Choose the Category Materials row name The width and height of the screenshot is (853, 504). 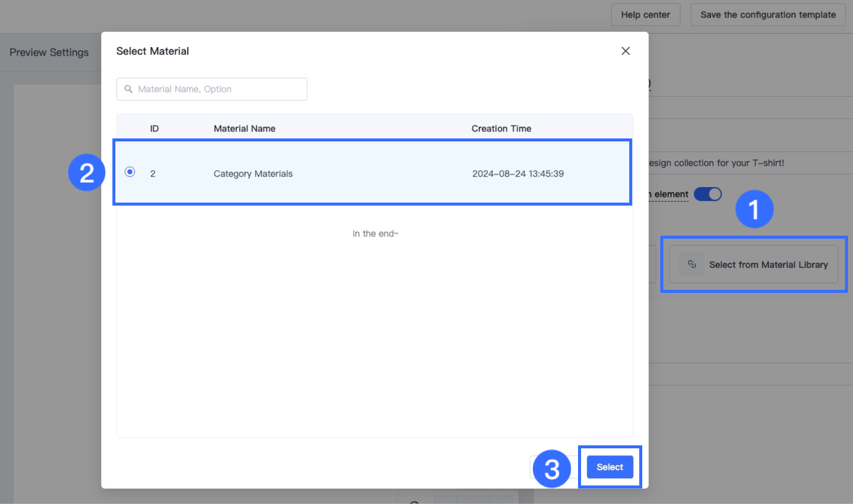point(253,174)
